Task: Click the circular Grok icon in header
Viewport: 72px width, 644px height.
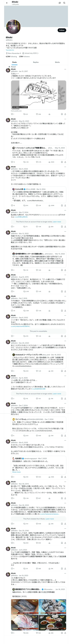Action: tap(60, 3)
